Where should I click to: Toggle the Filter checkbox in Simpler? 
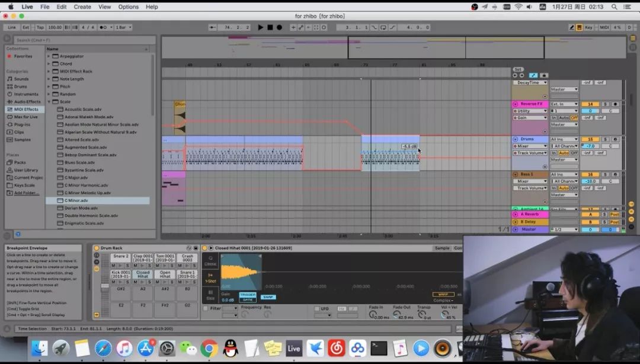point(206,308)
